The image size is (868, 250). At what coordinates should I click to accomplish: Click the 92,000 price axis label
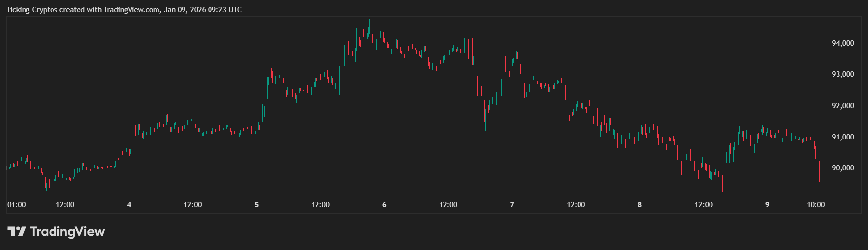[842, 106]
